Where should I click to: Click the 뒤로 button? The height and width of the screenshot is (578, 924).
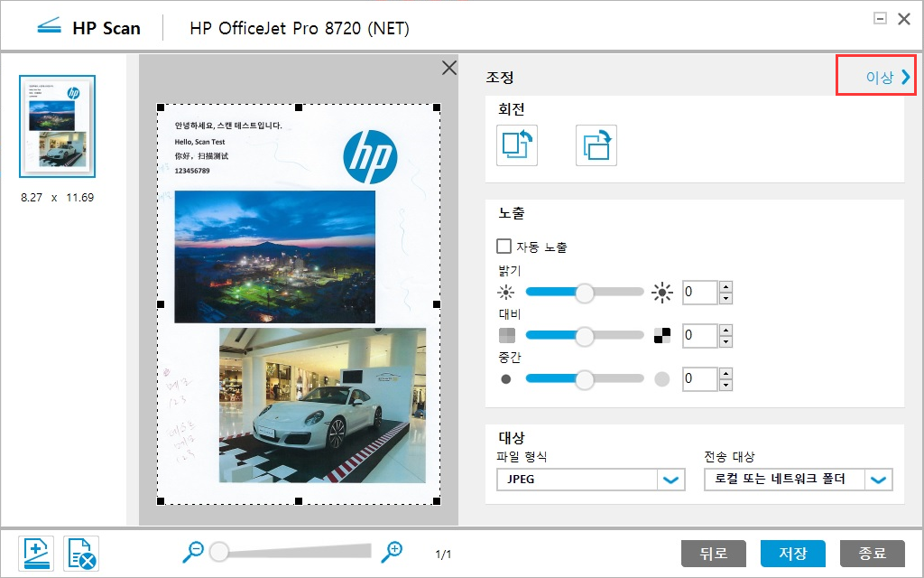coord(714,554)
